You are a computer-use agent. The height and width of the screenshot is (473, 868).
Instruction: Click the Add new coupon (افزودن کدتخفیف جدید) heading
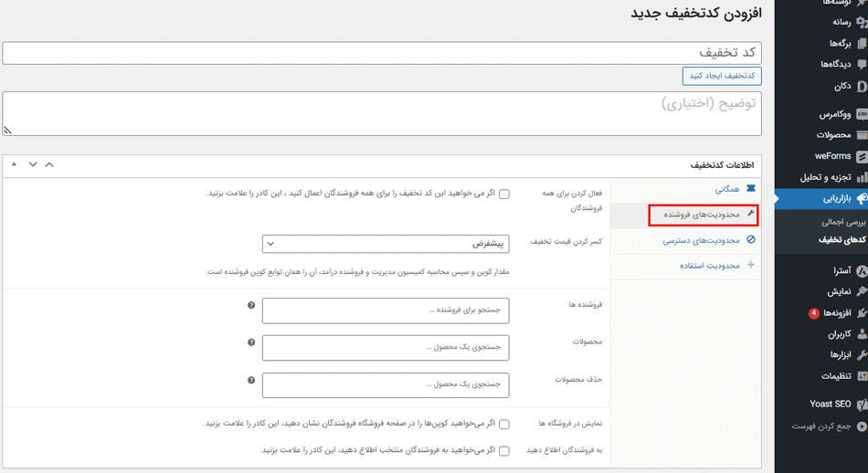coord(696,14)
